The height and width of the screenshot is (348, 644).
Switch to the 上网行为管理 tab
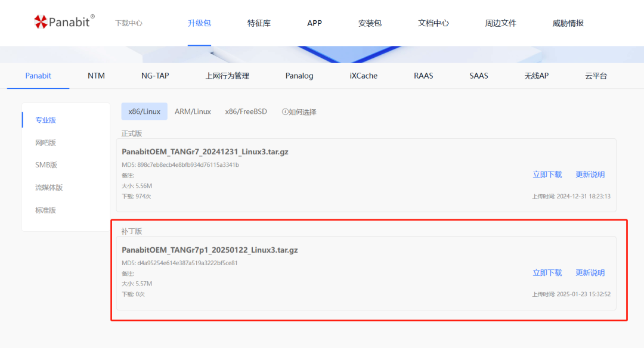[x=227, y=76]
